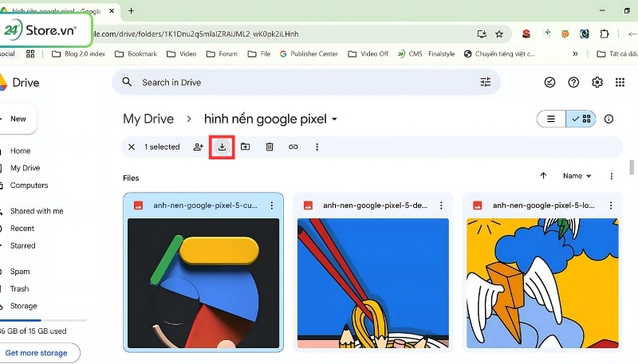Viewport: 638px width, 364px height.
Task: Open Shared with me
Action: [37, 211]
